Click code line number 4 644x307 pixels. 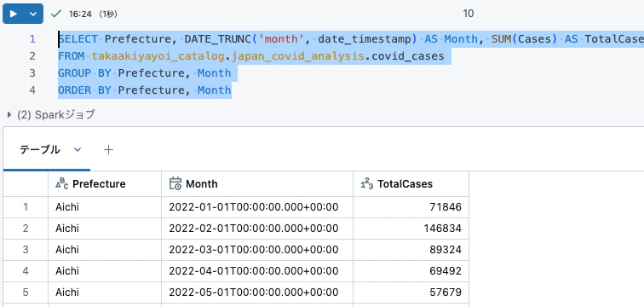click(x=32, y=90)
